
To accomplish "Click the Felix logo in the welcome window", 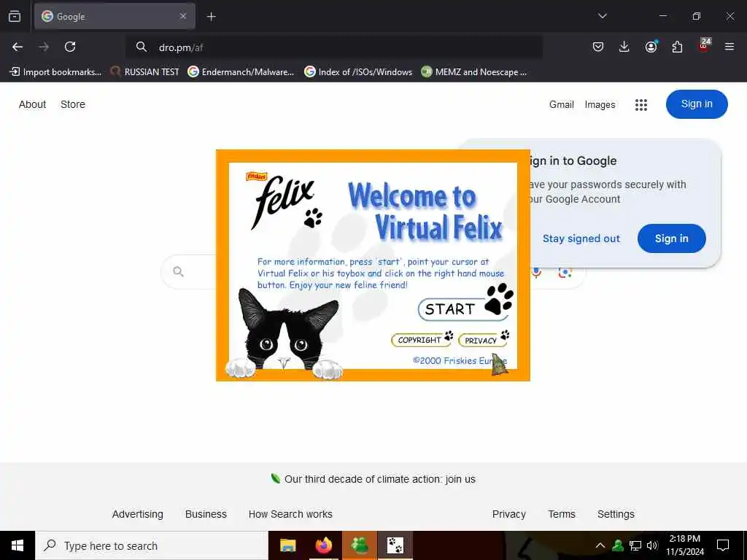I will 283,201.
